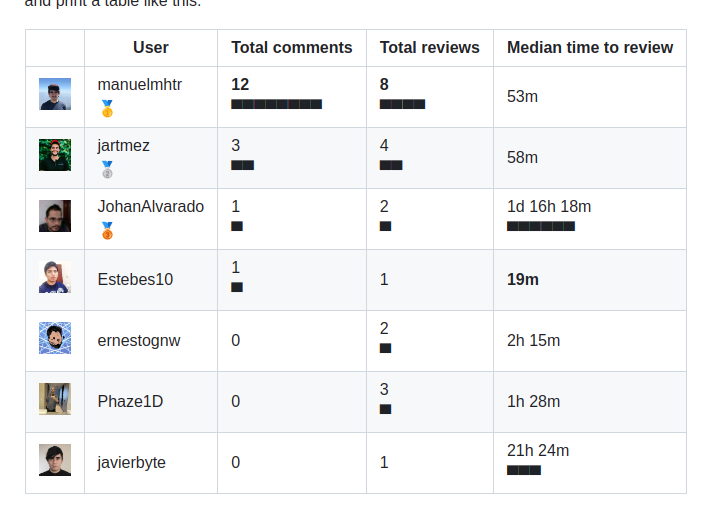Click JohanAlvarado's median review time bar

(541, 226)
